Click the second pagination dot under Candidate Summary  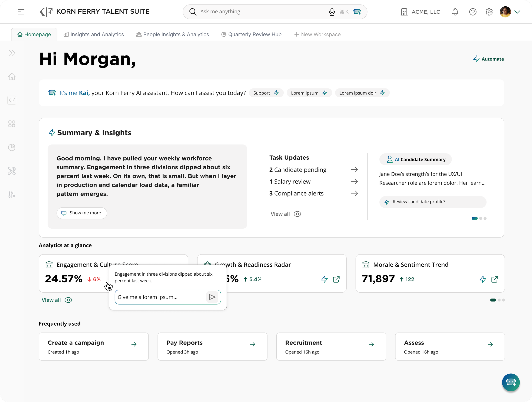(x=480, y=218)
